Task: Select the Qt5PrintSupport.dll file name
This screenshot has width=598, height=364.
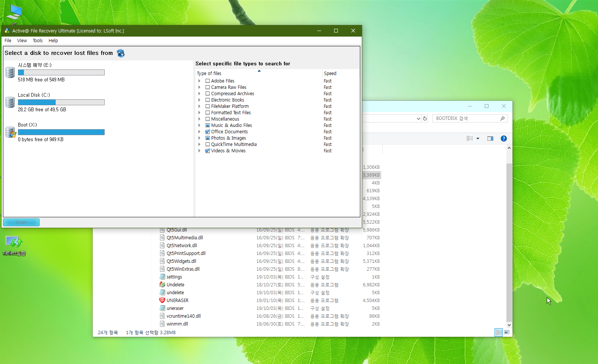Action: [x=186, y=253]
